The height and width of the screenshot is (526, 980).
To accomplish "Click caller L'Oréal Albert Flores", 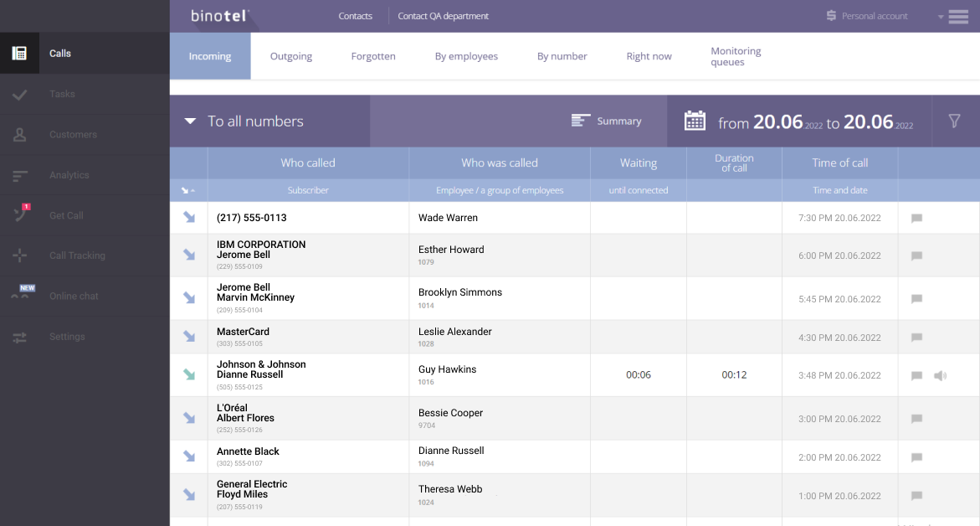I will pos(245,413).
